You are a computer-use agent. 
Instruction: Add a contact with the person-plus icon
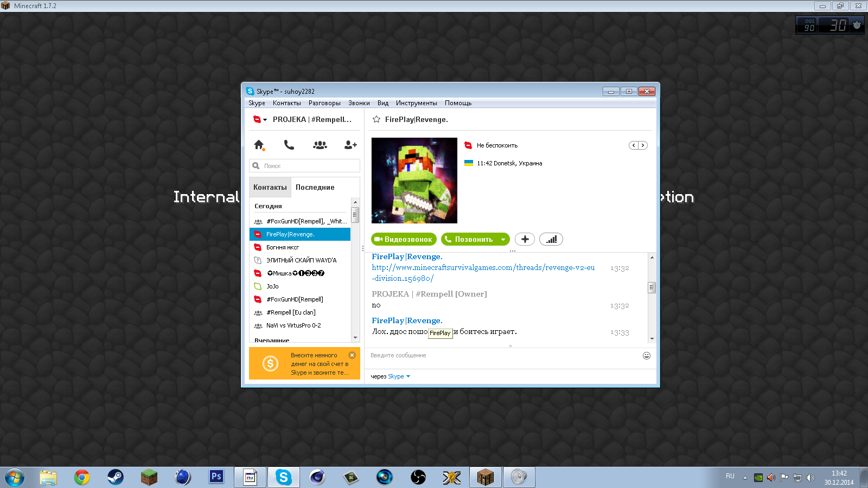[x=350, y=145]
